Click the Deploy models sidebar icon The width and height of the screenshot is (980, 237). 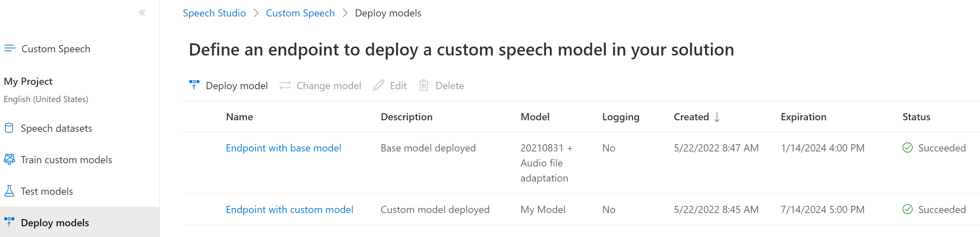coord(9,222)
